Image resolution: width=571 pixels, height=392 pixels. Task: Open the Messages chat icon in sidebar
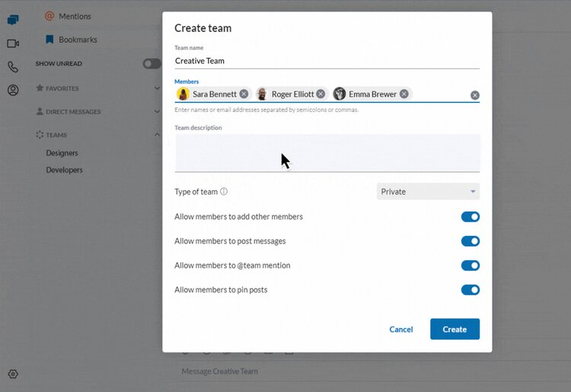(13, 21)
